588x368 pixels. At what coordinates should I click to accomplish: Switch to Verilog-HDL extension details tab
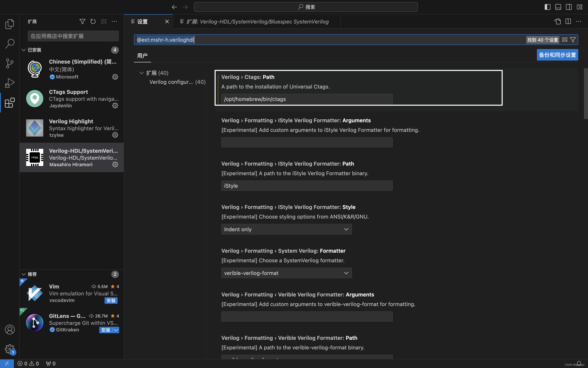257,21
